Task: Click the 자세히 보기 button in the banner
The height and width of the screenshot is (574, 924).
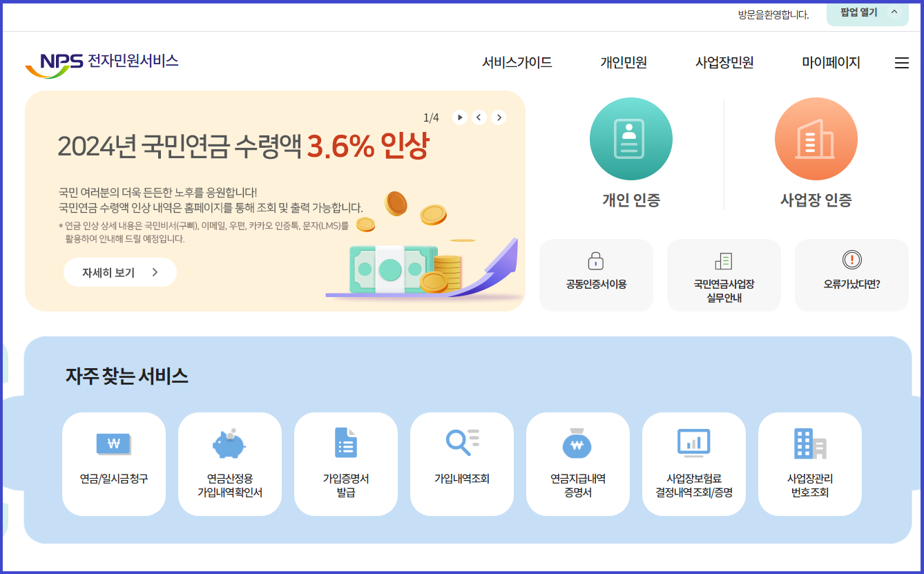Action: coord(119,271)
